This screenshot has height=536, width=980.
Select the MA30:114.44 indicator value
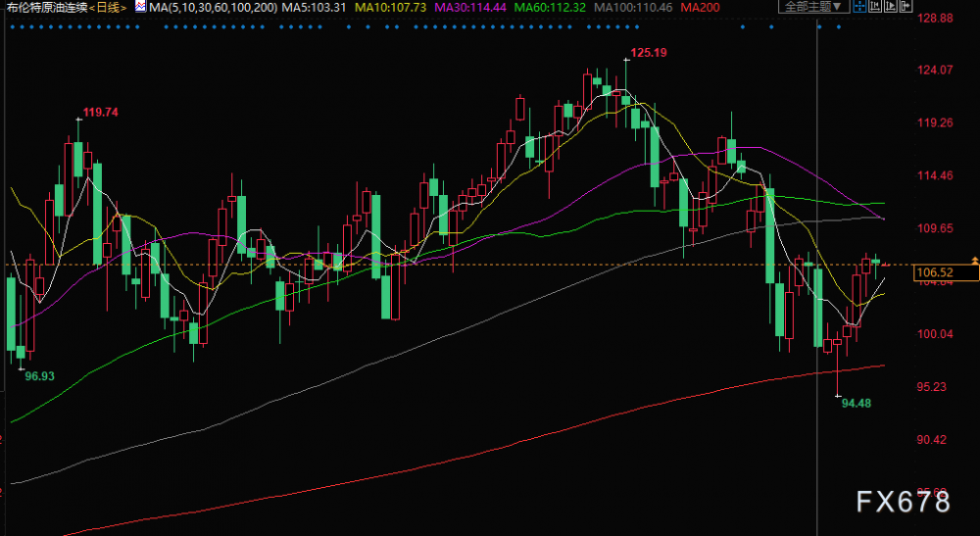pyautogui.click(x=470, y=8)
